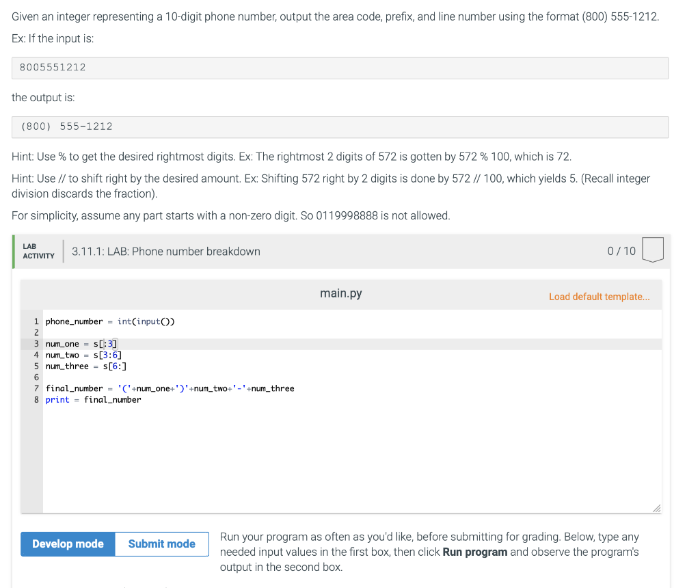Click line number 7 in the editor
The height and width of the screenshot is (588, 700).
click(36, 388)
